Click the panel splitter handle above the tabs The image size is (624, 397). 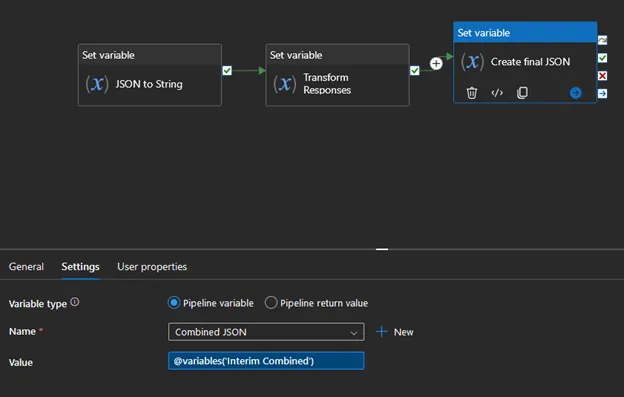tap(382, 249)
